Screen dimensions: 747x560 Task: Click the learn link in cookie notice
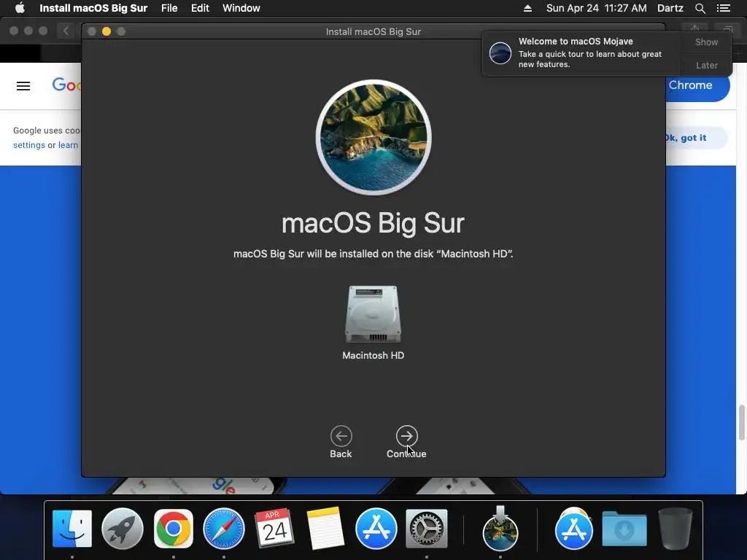[68, 145]
